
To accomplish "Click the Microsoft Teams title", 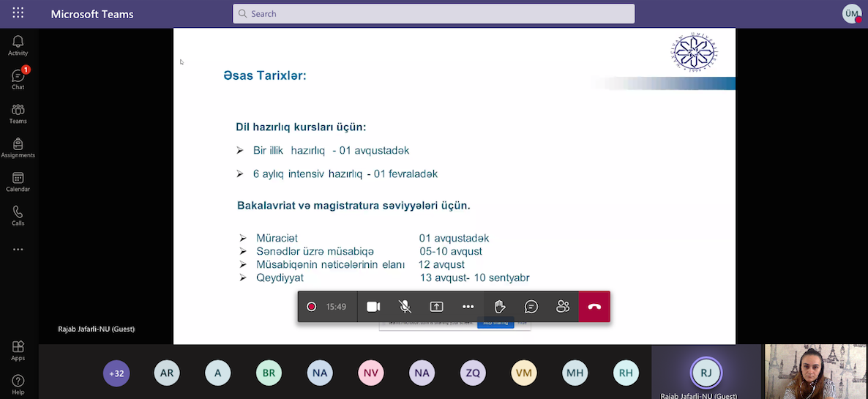I will (92, 15).
